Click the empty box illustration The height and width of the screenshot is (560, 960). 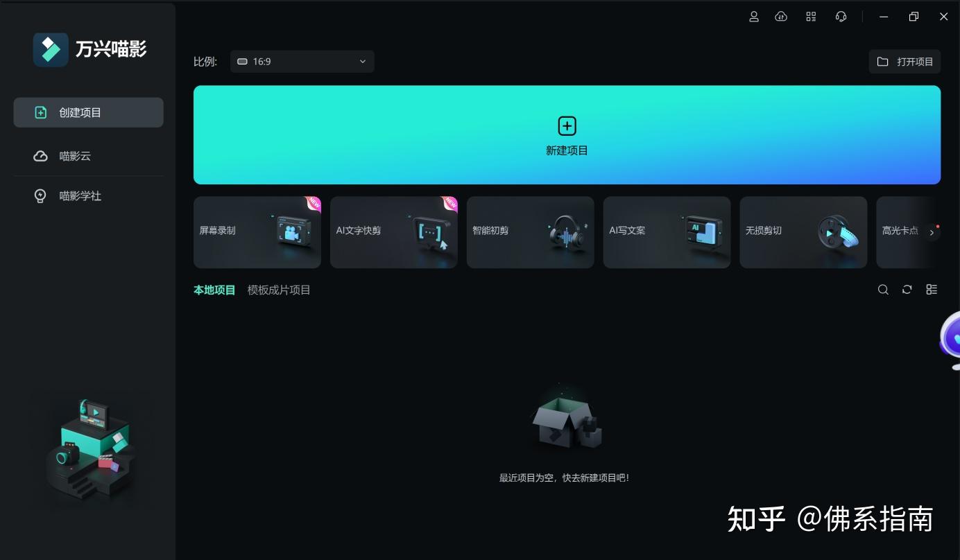pos(567,419)
